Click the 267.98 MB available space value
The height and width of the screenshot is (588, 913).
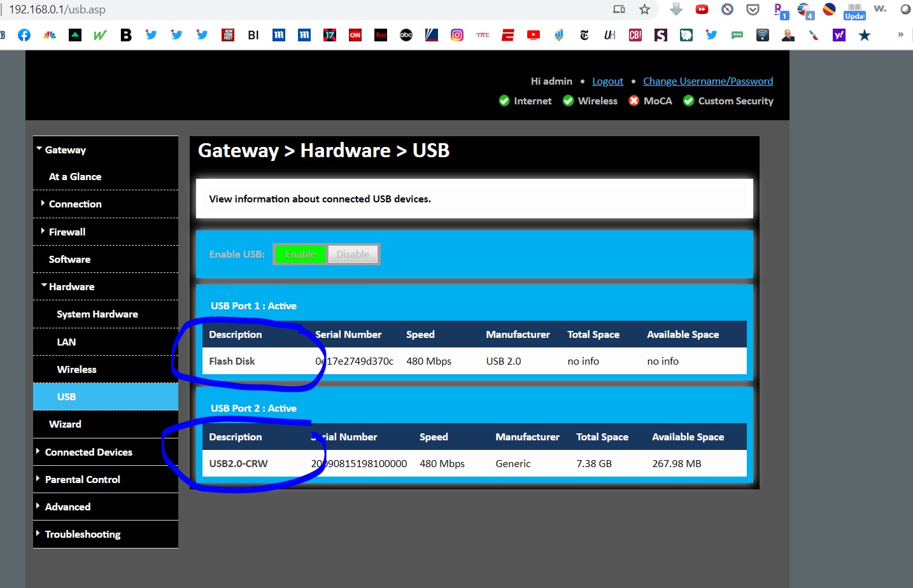pyautogui.click(x=677, y=464)
